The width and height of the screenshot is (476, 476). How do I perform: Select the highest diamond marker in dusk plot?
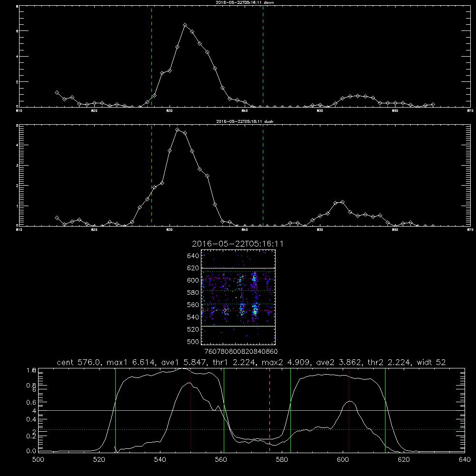click(x=178, y=129)
